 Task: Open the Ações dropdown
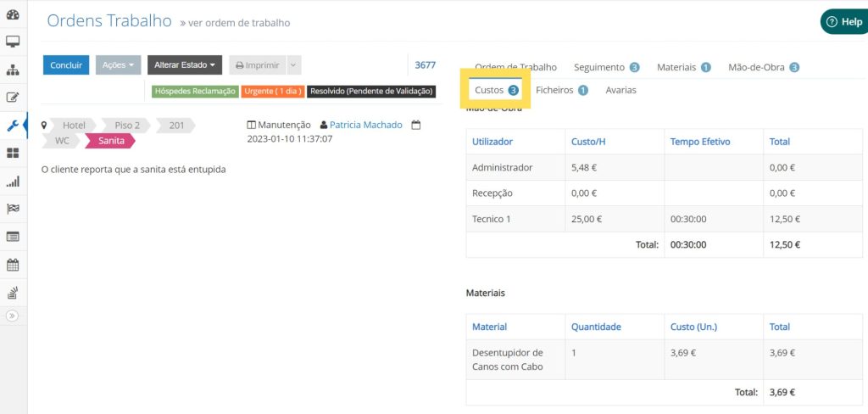point(118,65)
